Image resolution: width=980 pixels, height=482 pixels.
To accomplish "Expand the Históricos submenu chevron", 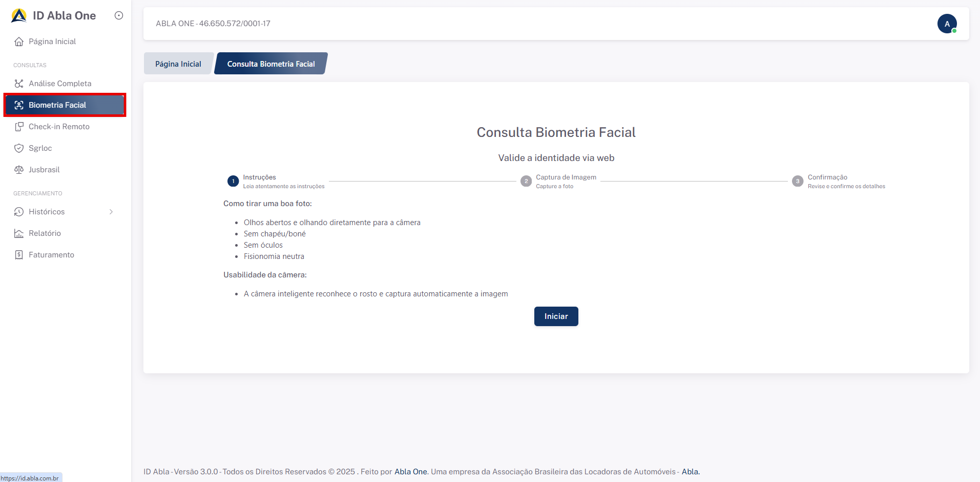I will click(111, 212).
